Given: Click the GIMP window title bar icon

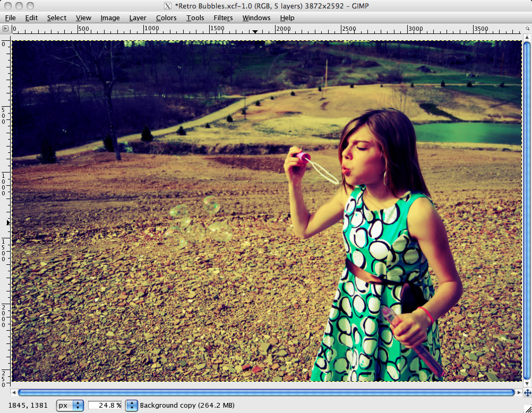Looking at the screenshot, I should tap(167, 6).
